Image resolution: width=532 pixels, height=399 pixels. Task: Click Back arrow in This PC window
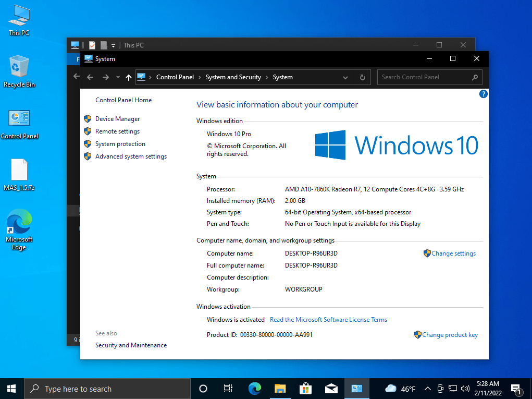pos(77,76)
